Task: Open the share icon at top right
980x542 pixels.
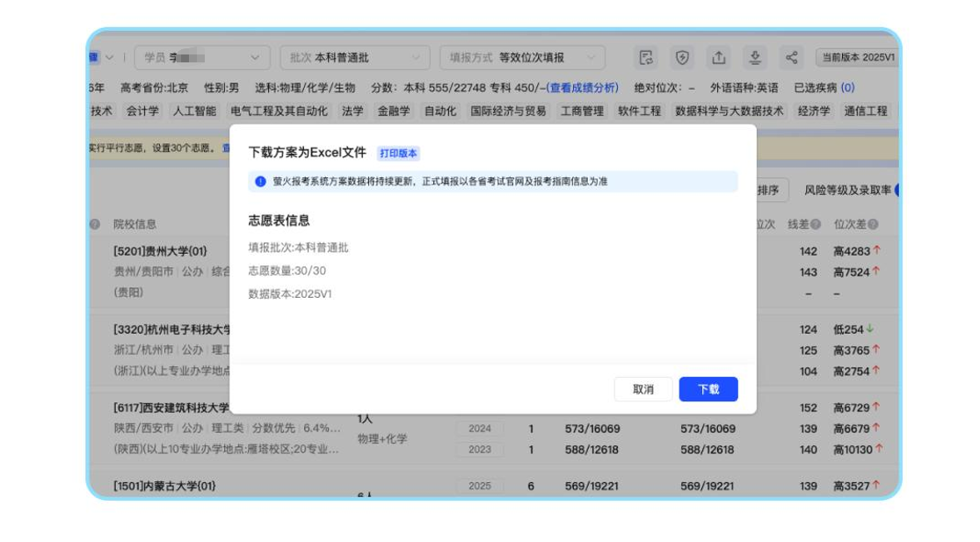Action: pos(791,56)
